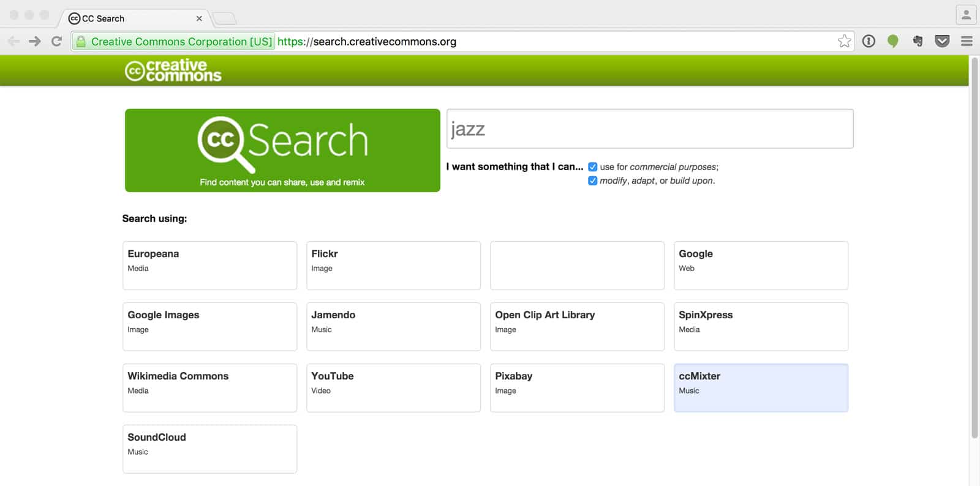Click the search field containing jazz
Image resolution: width=980 pixels, height=486 pixels.
click(x=649, y=129)
